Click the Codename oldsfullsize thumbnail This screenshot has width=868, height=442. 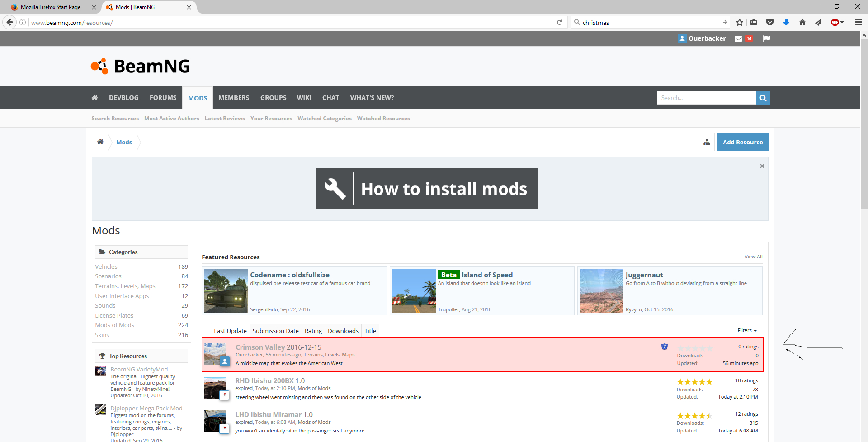[226, 291]
